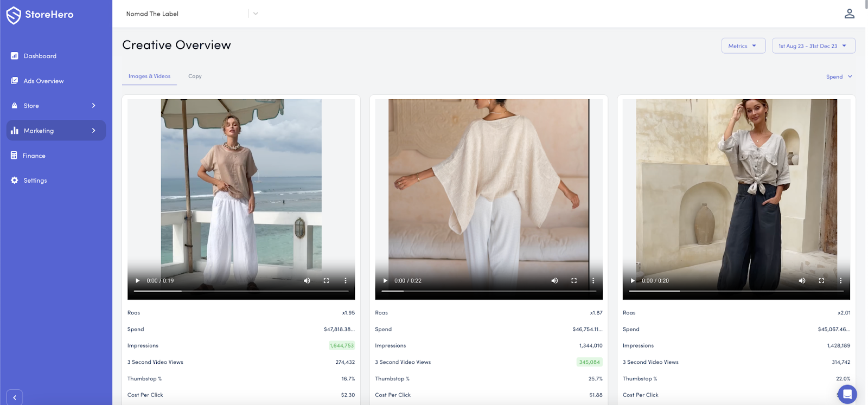Open more options on the second video
Image resolution: width=868 pixels, height=405 pixels.
point(593,281)
